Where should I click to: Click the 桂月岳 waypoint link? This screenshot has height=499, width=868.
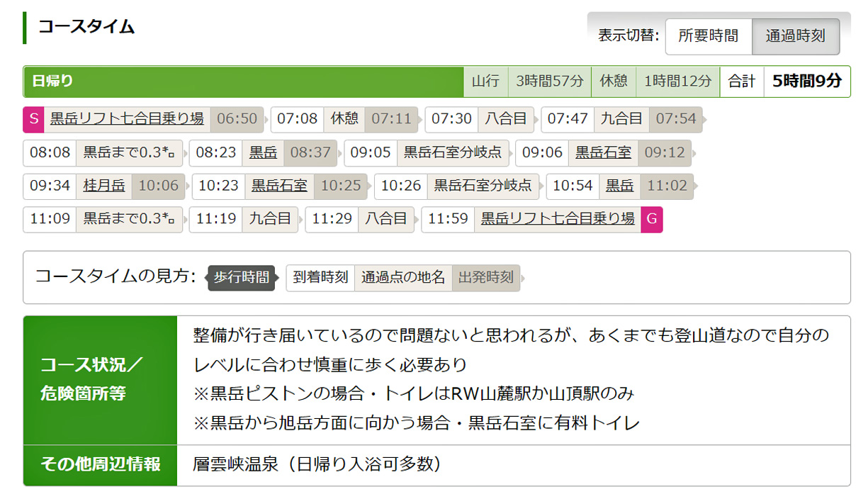click(x=104, y=186)
